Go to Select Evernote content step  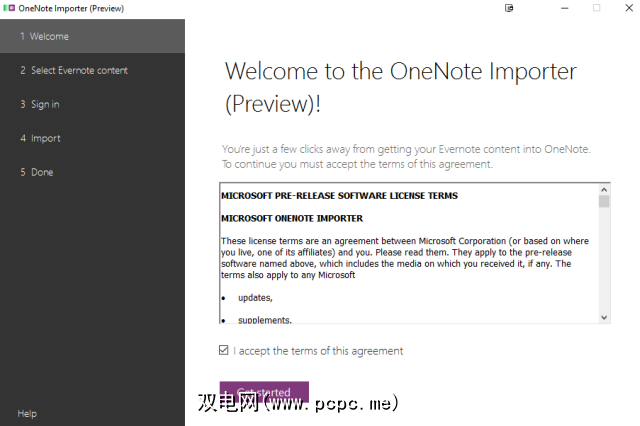[x=92, y=70]
